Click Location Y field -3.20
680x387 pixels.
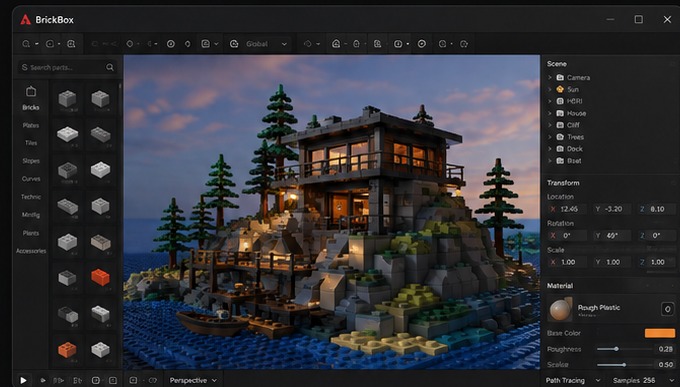click(612, 209)
